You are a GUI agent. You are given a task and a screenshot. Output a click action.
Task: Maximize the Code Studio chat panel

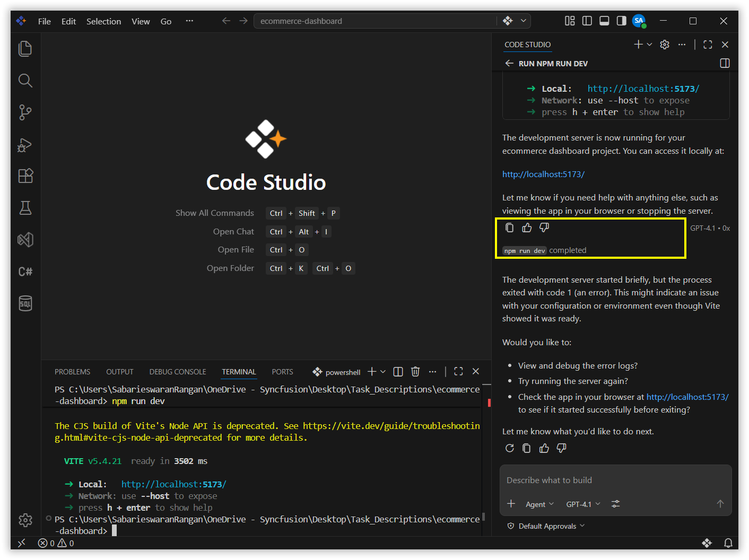coord(708,45)
